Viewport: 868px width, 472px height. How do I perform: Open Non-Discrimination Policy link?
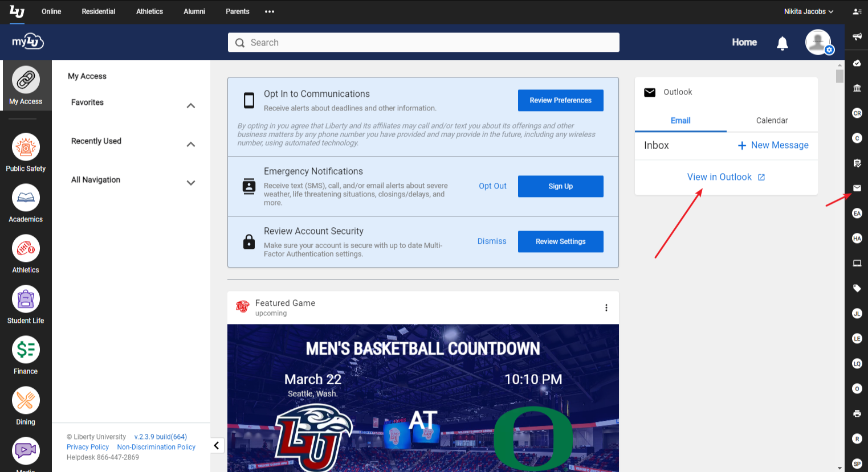pyautogui.click(x=156, y=447)
